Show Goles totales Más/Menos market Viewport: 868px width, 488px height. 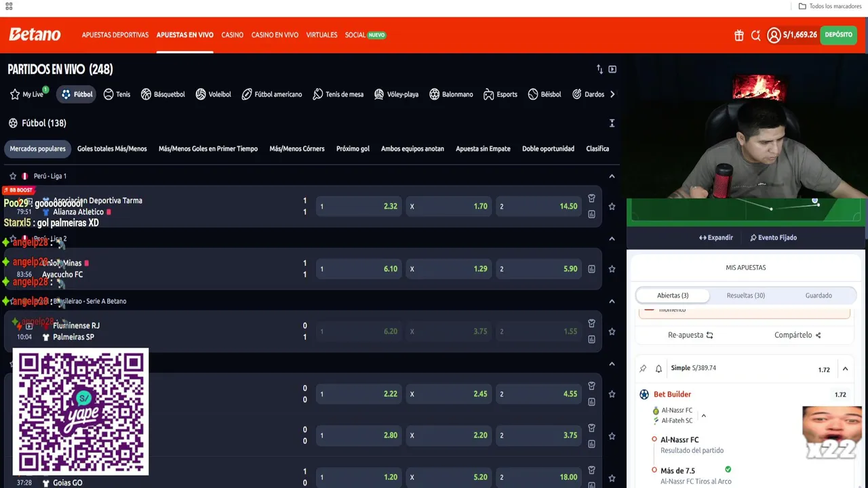coord(112,149)
